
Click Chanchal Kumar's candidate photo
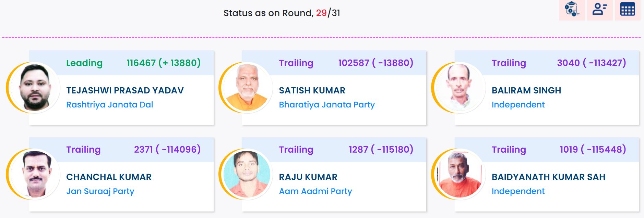(35, 174)
